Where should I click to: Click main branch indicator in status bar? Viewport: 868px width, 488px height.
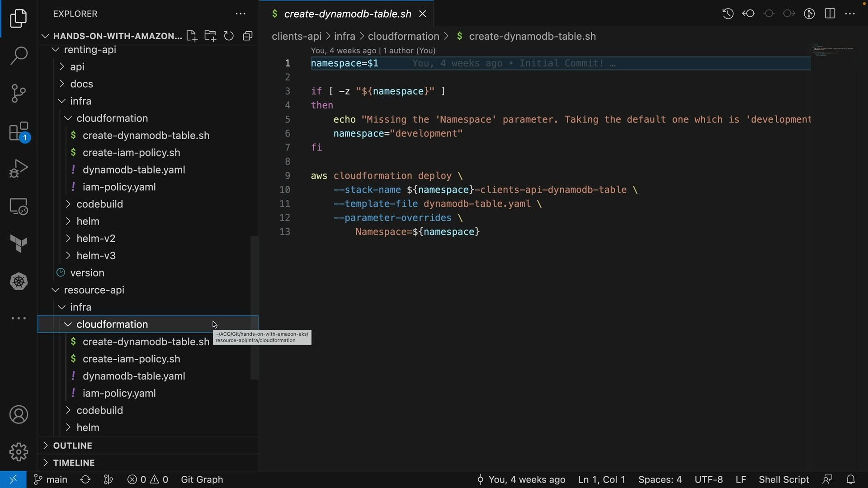(x=51, y=479)
